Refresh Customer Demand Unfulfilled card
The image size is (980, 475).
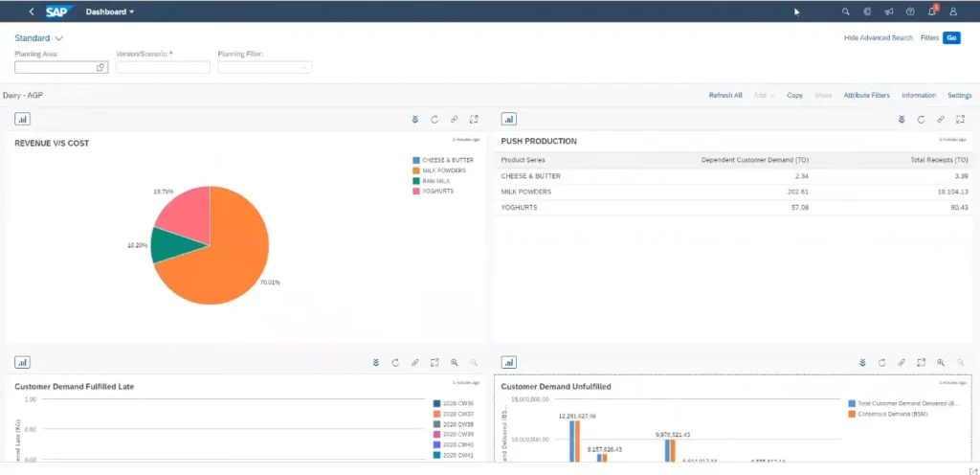(881, 363)
